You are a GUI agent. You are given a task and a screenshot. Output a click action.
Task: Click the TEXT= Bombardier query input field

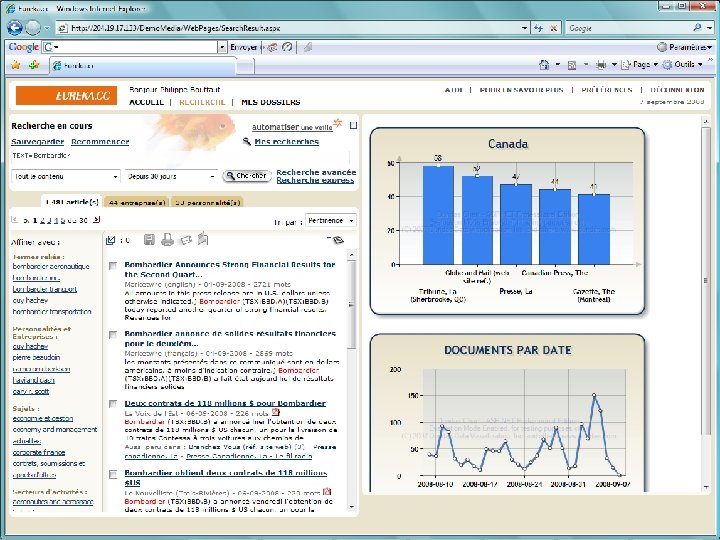point(180,156)
